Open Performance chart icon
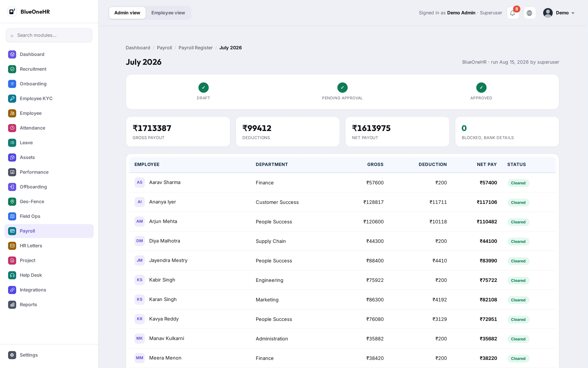Screen dimensions: 588x368 12,172
